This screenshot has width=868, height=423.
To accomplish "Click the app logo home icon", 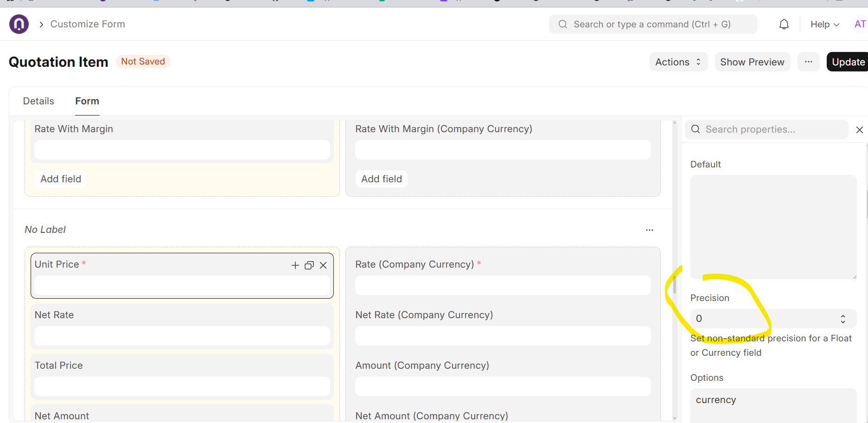I will pos(19,24).
